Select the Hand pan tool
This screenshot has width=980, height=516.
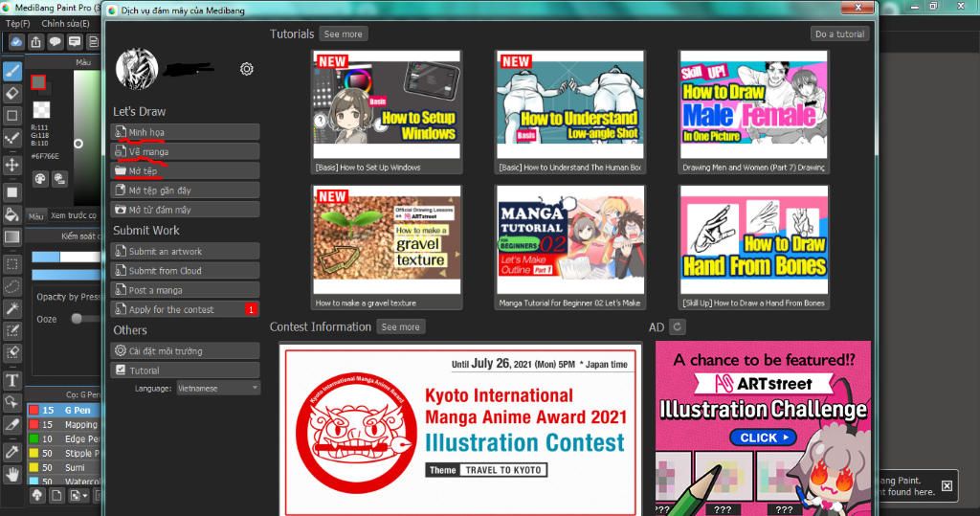pos(11,474)
